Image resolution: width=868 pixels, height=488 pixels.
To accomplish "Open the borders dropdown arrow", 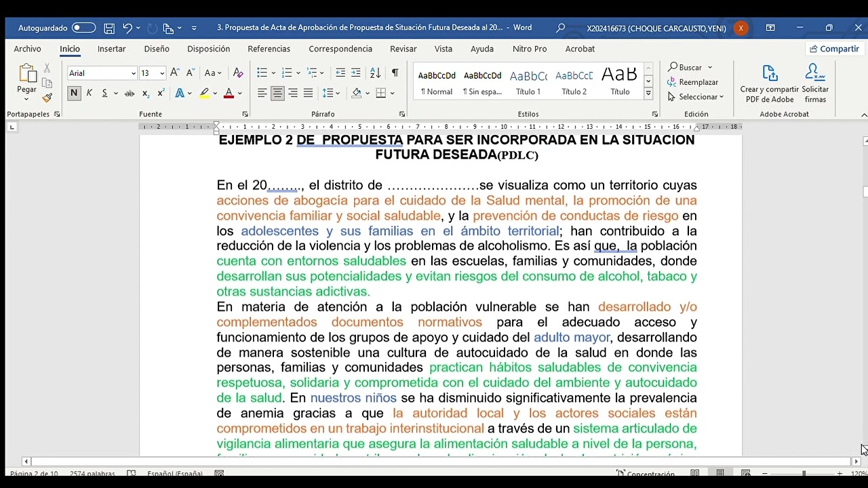I will click(392, 93).
